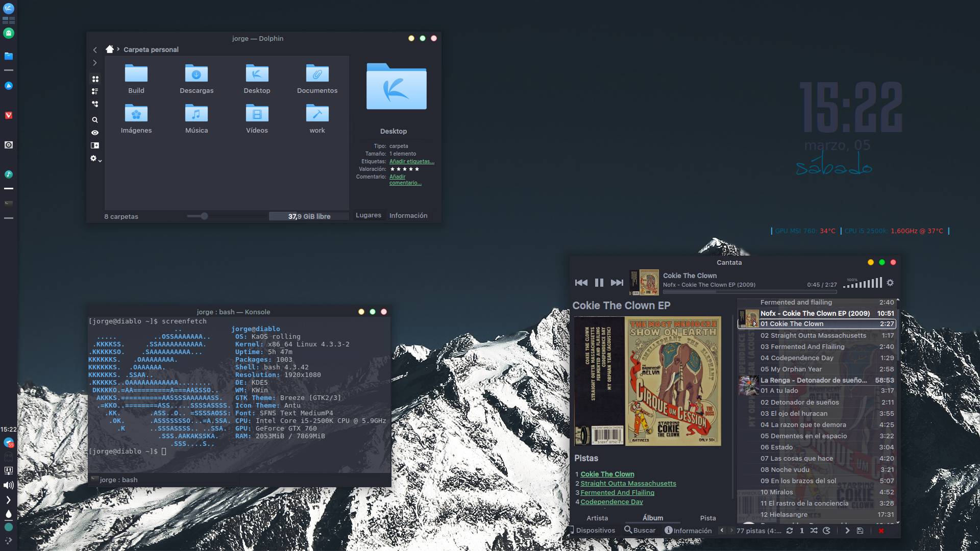Switch Dolphin to compact details view
This screenshot has width=980, height=551.
(95, 91)
